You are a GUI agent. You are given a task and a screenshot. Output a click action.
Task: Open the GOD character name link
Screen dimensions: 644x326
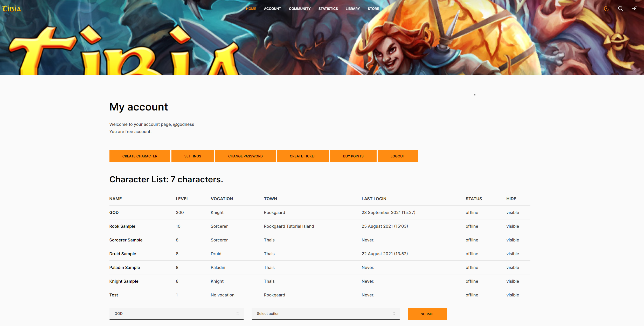114,212
